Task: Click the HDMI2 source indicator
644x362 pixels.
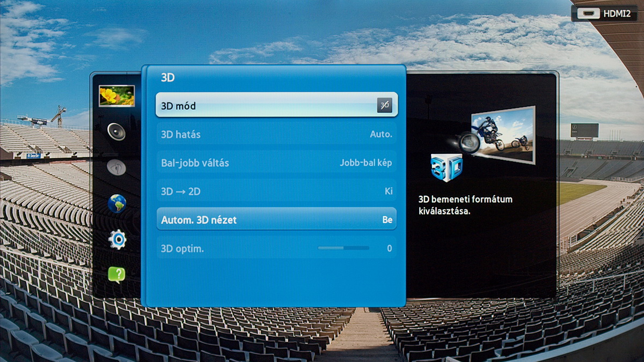Action: 604,13
